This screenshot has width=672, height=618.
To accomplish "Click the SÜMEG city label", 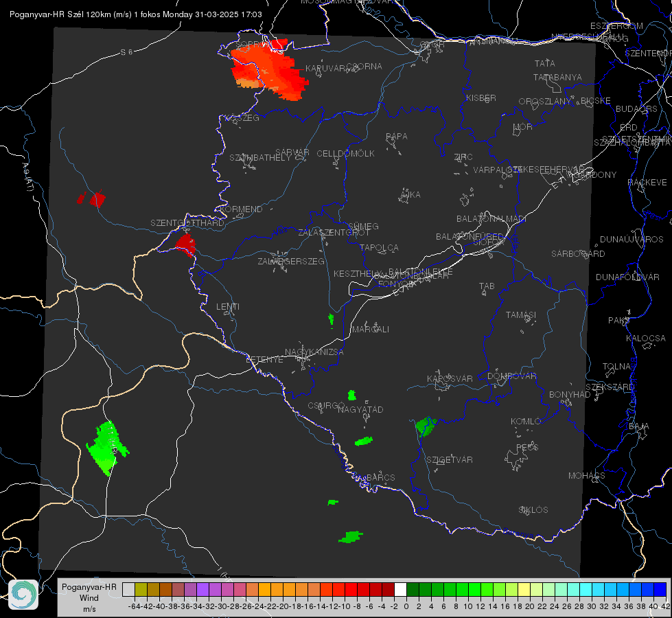I will tap(363, 227).
